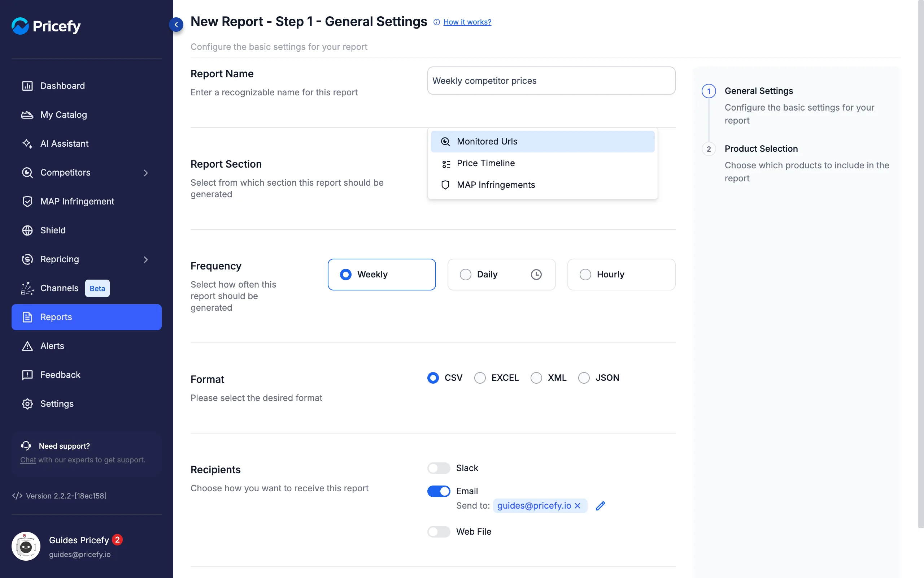Select the Daily frequency option
The image size is (924, 578).
point(501,275)
